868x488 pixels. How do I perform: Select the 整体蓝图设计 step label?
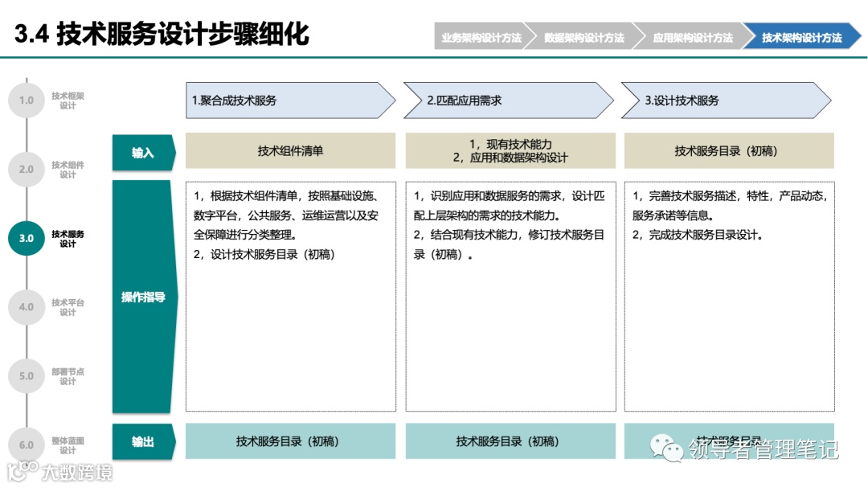coord(68,445)
